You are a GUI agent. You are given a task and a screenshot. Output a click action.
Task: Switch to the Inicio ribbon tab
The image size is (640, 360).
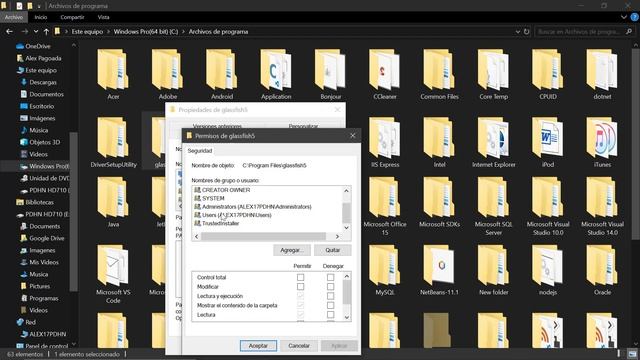41,17
